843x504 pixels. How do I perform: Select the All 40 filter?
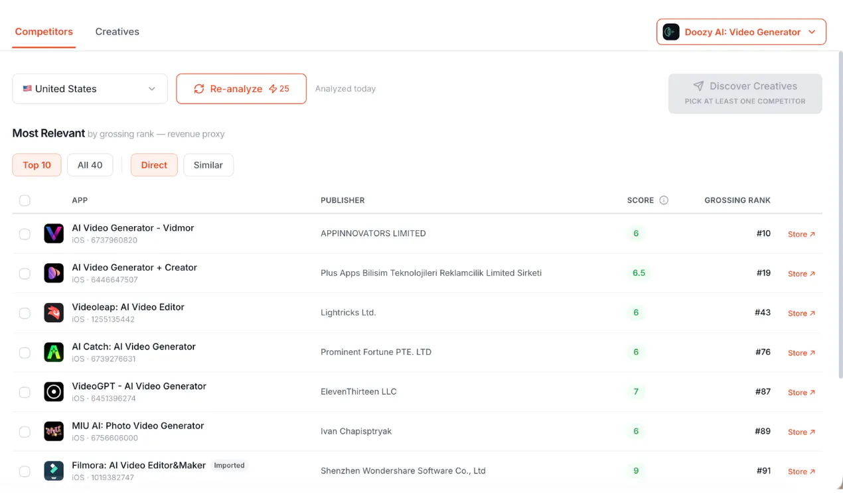coord(90,165)
